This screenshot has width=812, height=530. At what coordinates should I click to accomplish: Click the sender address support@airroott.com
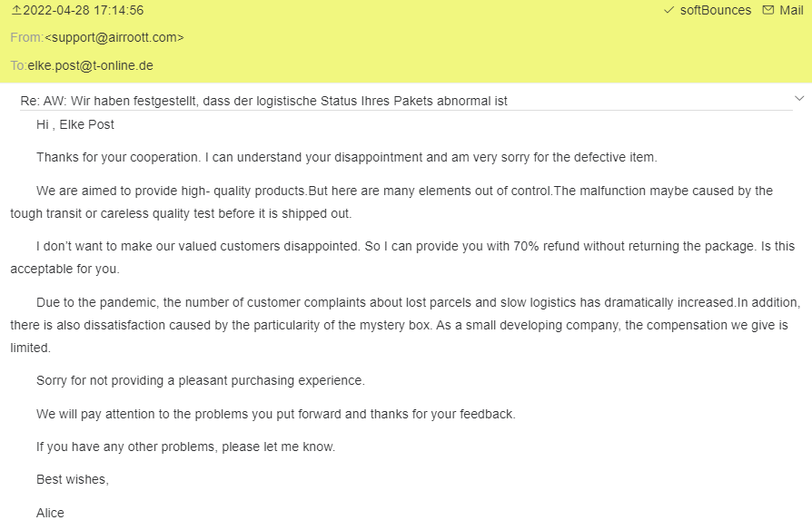tap(114, 38)
